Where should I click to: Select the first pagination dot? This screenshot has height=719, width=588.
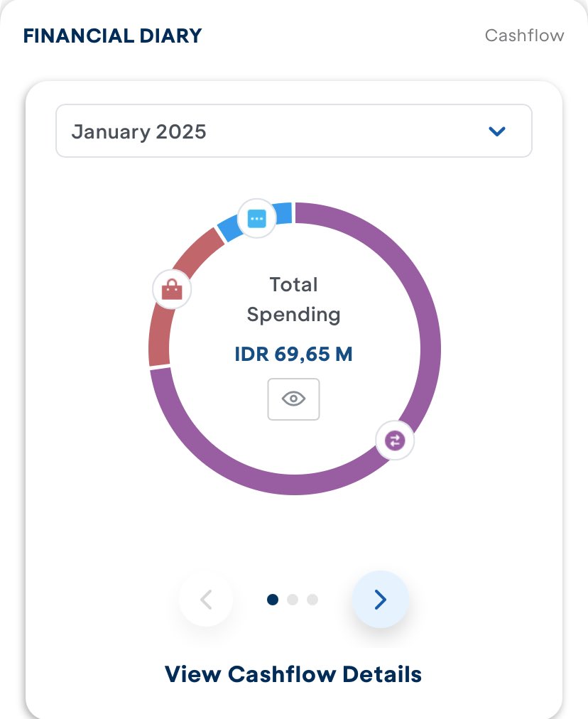pos(273,600)
